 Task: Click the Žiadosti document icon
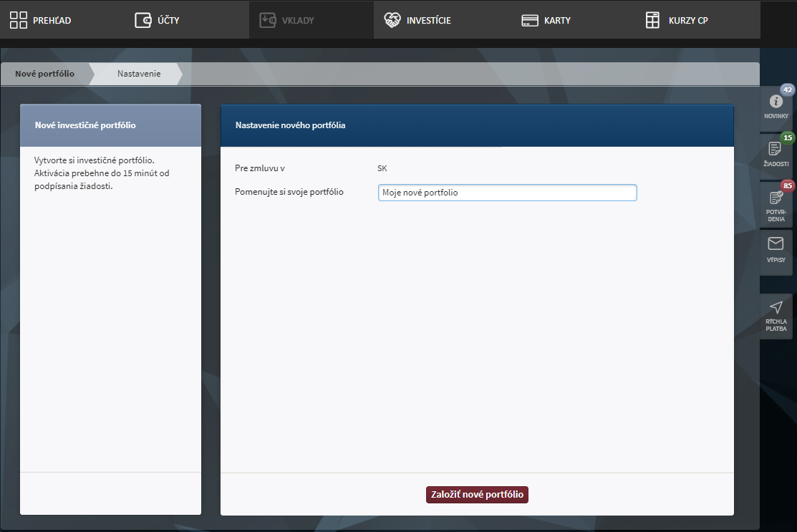(775, 149)
